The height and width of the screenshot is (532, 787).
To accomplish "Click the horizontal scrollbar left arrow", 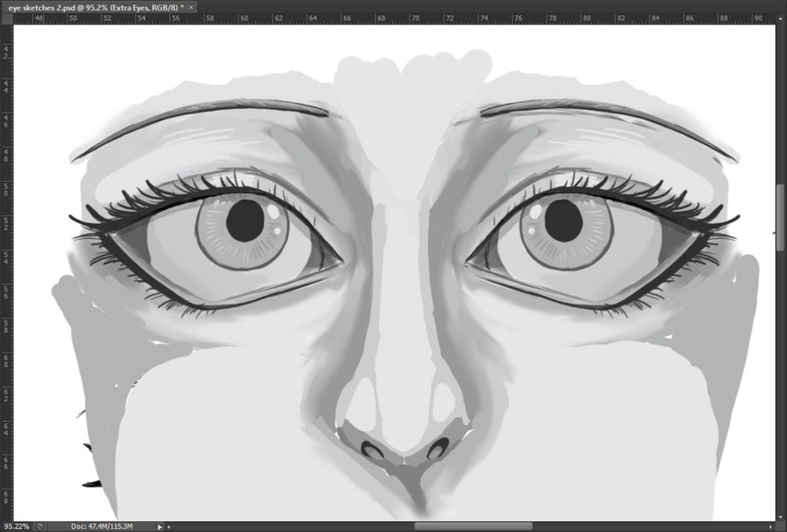I will click(x=168, y=526).
